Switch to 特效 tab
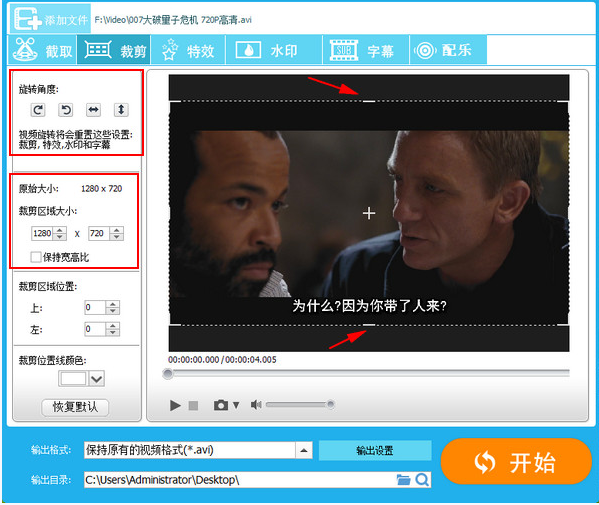599x505 pixels. [x=188, y=50]
